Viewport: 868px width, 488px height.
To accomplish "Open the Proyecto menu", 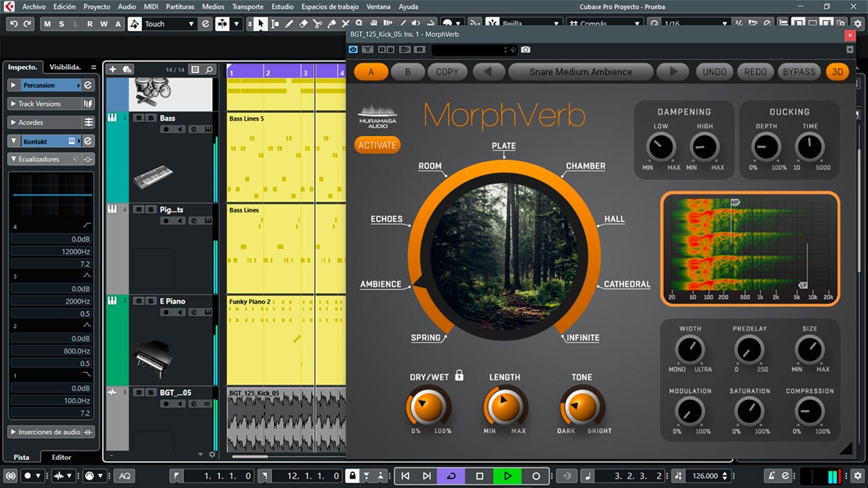I will [x=97, y=7].
